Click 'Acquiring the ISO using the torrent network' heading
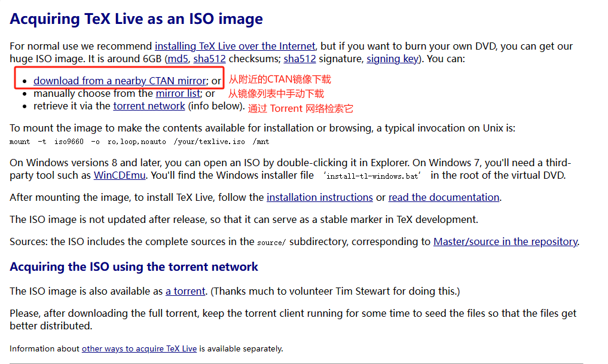Screen dimensions: 608x364 134,267
